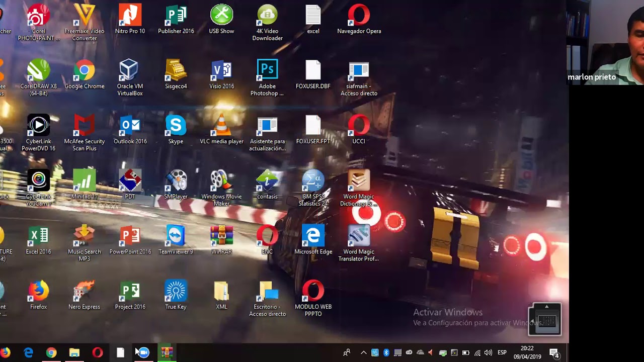This screenshot has height=362, width=644.
Task: Open the Navegador Opera shortcut
Action: (x=359, y=19)
